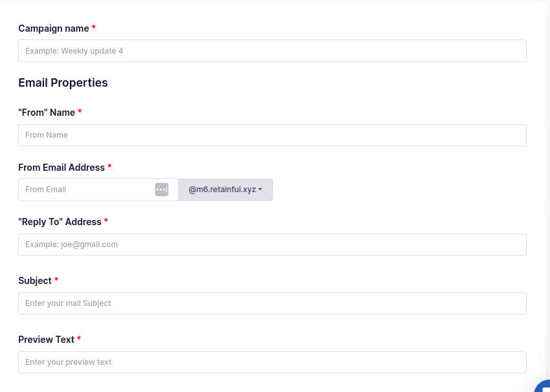Click the Subject field label
550x392 pixels.
click(36, 280)
